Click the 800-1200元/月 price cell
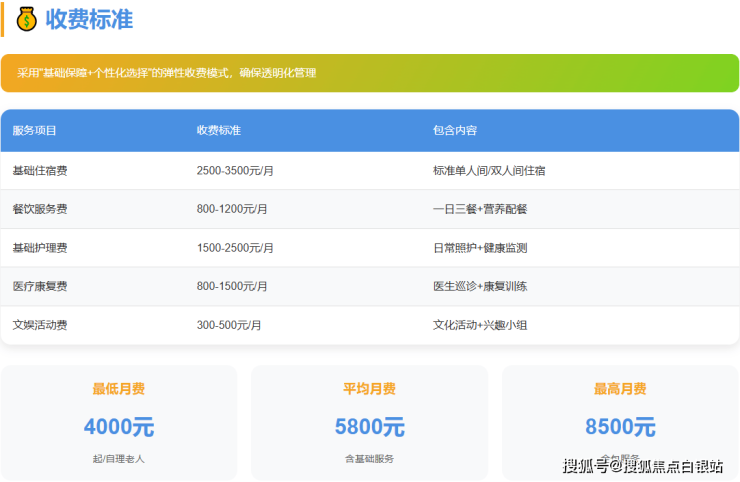The image size is (740, 482). tap(232, 209)
